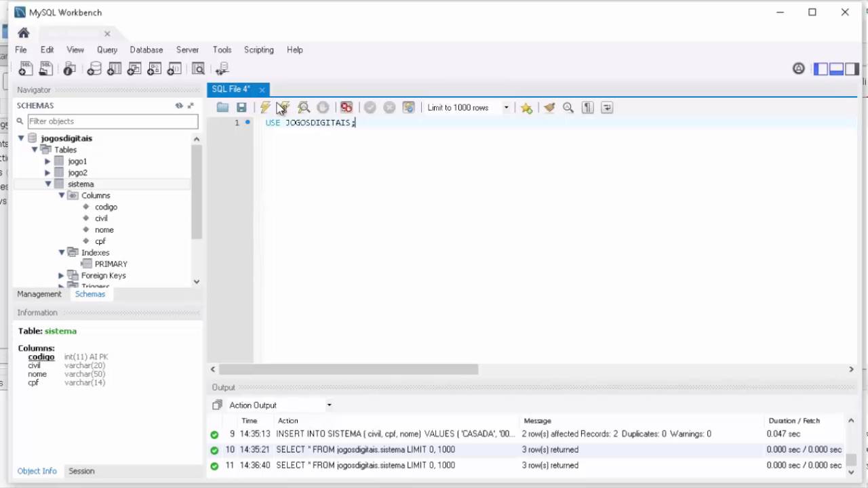This screenshot has width=868, height=488.
Task: Commit the transaction icon
Action: (370, 107)
